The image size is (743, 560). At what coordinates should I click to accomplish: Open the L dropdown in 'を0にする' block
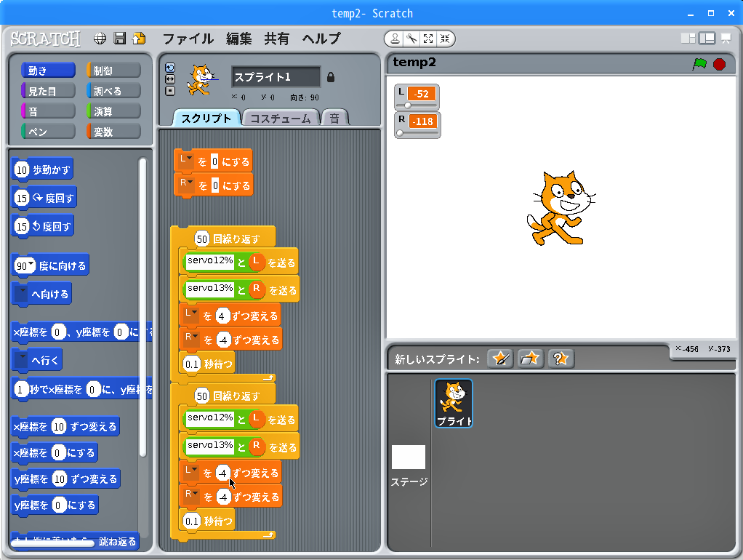(x=185, y=161)
